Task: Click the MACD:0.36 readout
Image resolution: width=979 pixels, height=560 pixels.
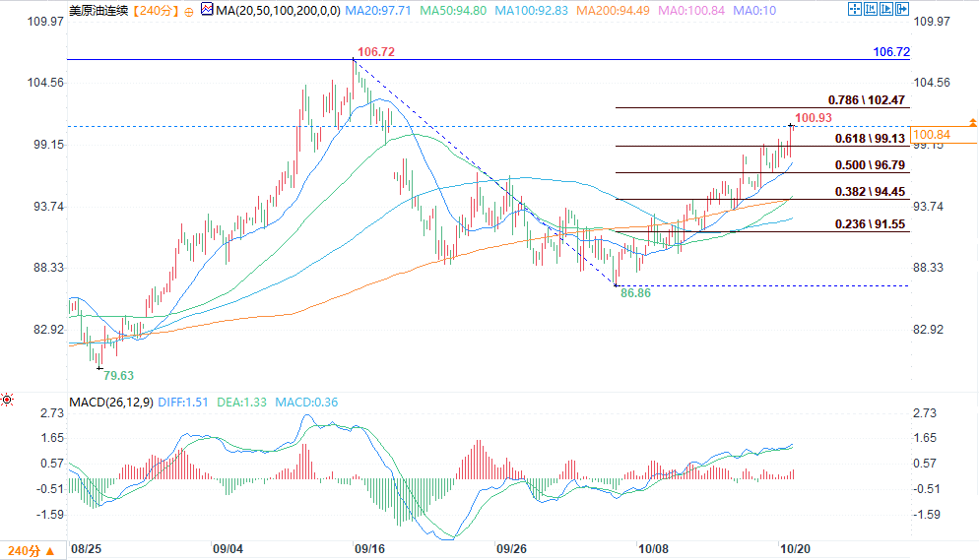Action: [306, 403]
